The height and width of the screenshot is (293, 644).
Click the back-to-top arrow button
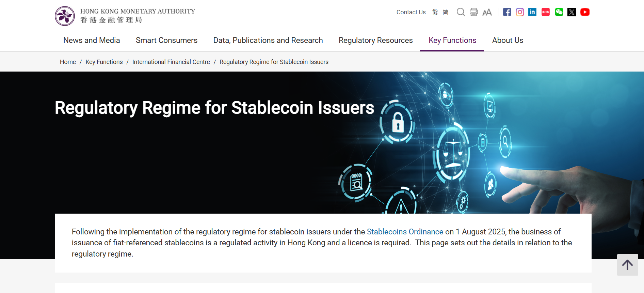point(627,265)
